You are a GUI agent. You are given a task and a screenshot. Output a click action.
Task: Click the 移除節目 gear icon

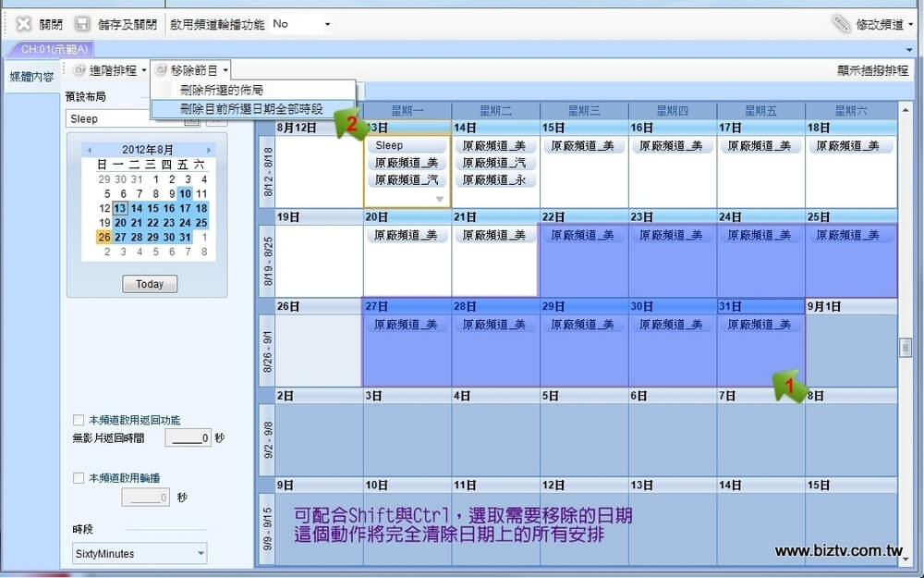161,70
